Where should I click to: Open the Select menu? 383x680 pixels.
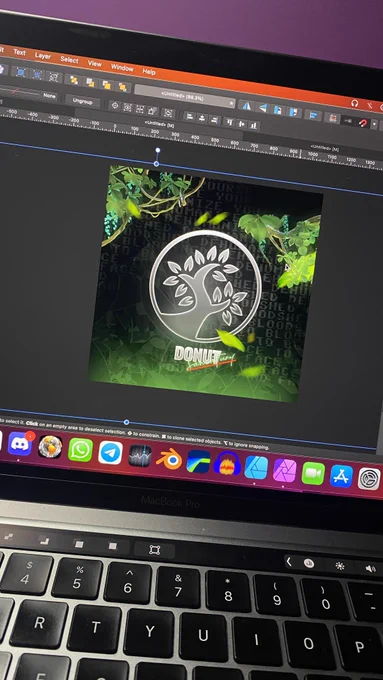click(69, 60)
